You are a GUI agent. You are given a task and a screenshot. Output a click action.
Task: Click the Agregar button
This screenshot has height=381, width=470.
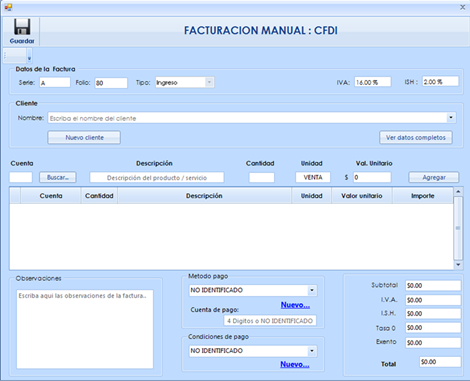tap(434, 177)
